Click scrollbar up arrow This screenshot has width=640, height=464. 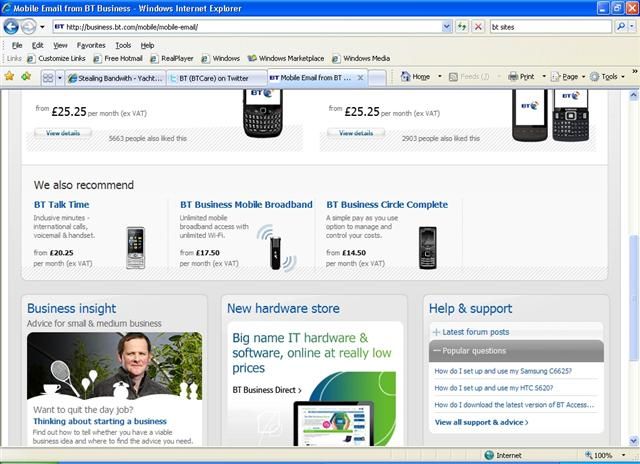click(x=633, y=95)
